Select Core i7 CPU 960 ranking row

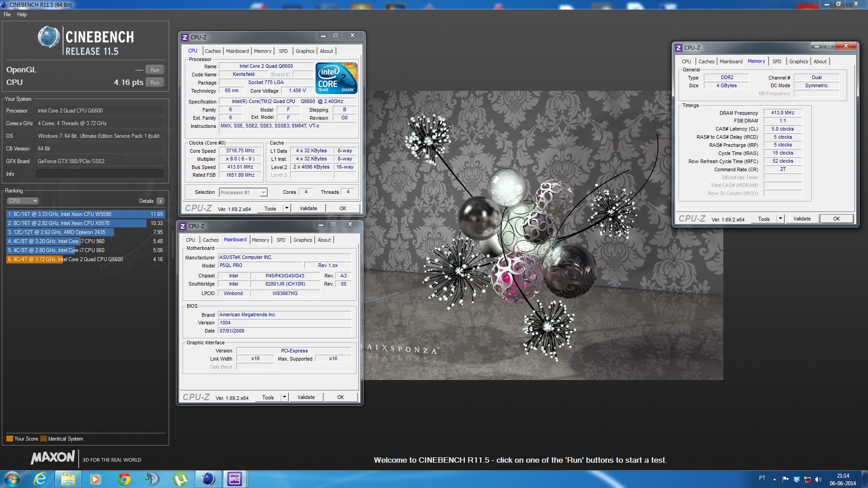(85, 241)
